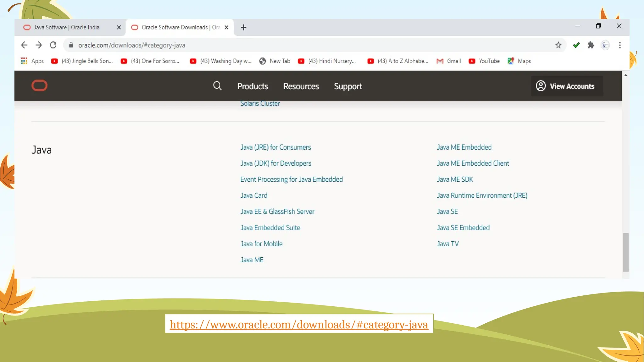Open Java ME SDK link

tap(455, 179)
